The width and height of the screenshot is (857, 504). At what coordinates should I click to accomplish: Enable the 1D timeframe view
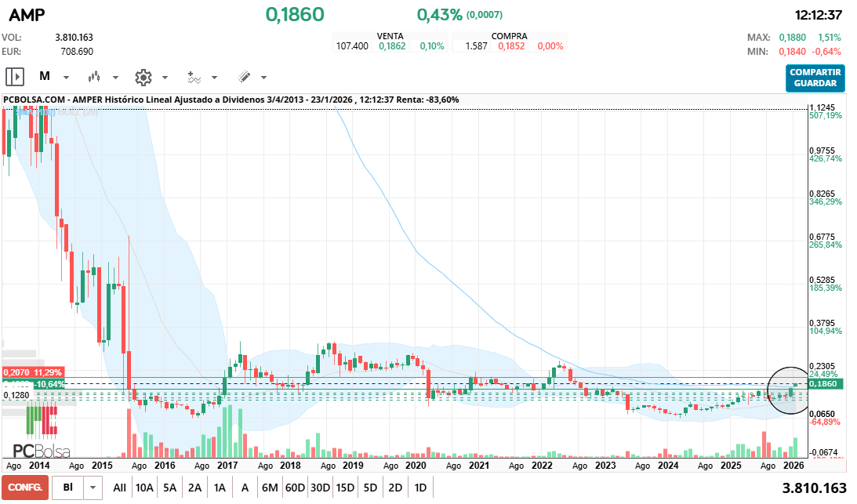[420, 487]
